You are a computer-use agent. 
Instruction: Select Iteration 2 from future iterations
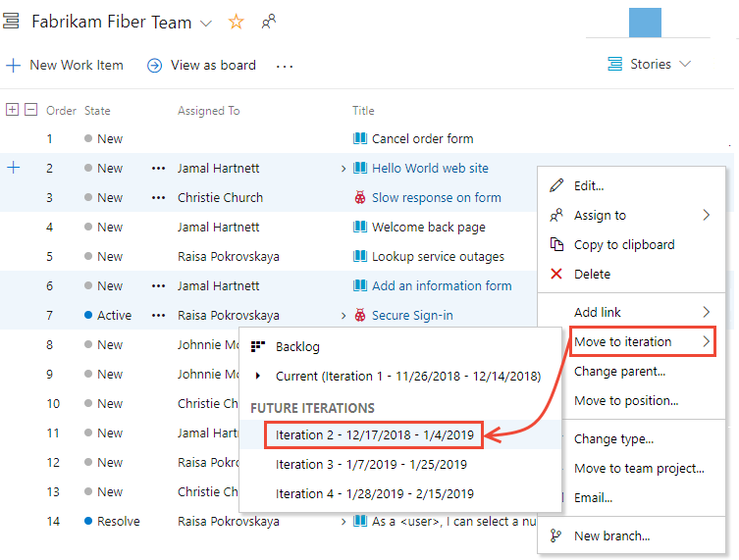click(x=374, y=434)
